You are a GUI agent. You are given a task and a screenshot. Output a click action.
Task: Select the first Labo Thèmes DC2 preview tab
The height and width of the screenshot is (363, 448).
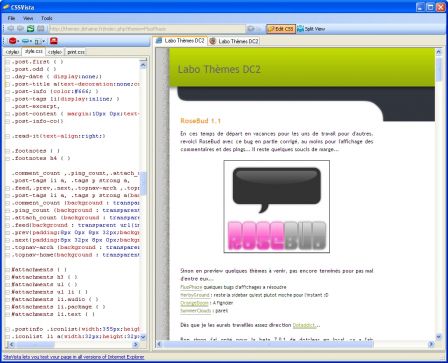(x=180, y=41)
